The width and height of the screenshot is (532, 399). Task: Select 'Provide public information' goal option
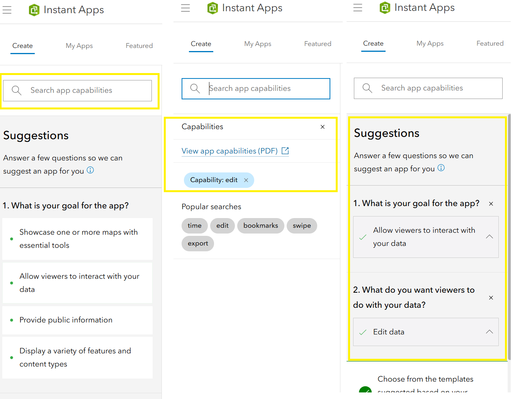pyautogui.click(x=66, y=320)
